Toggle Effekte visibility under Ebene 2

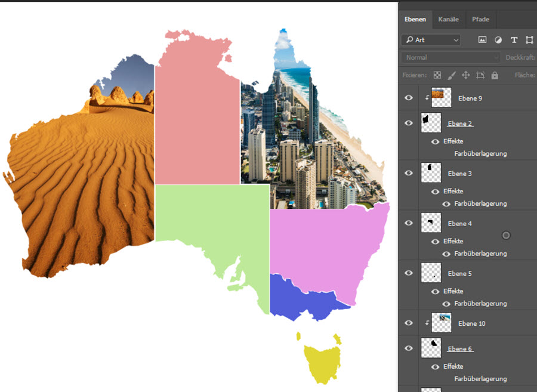coord(435,141)
